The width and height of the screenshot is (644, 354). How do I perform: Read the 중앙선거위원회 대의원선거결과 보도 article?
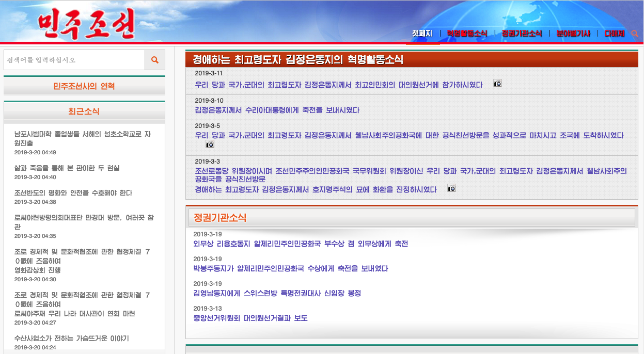coord(250,318)
